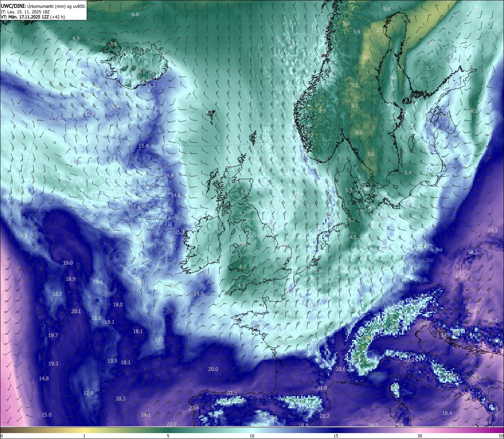This screenshot has width=504, height=439.
Task: Click the 14.5 value southwest of Britain
Action: point(198,294)
